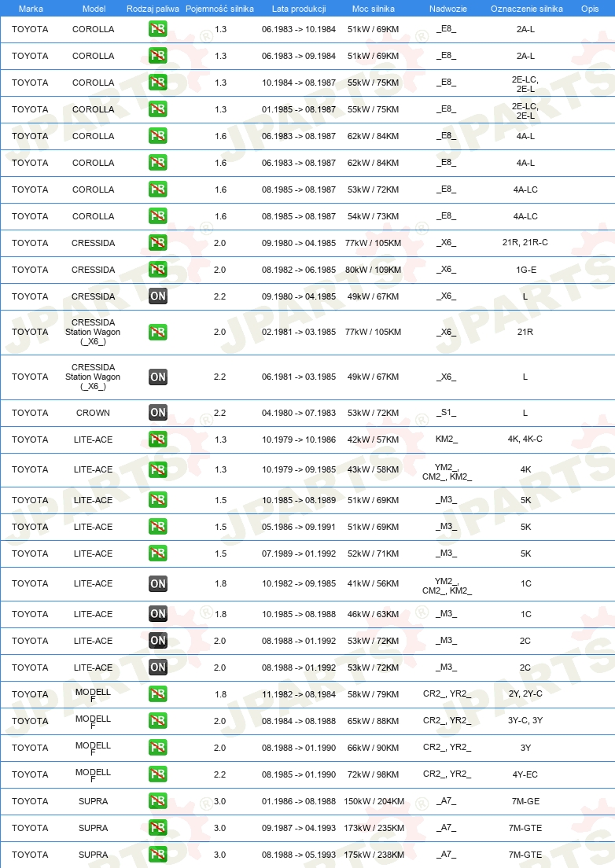Click the Marka column header

coord(31,9)
